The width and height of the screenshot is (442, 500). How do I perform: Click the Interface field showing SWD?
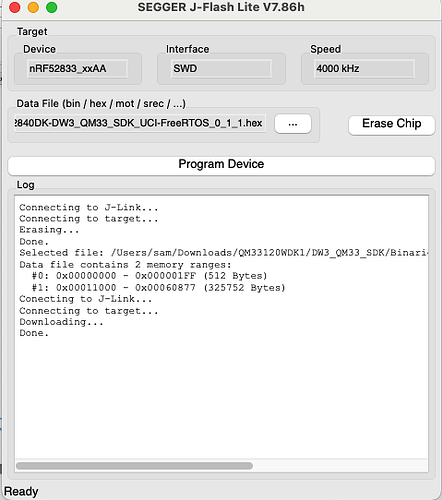[x=221, y=69]
